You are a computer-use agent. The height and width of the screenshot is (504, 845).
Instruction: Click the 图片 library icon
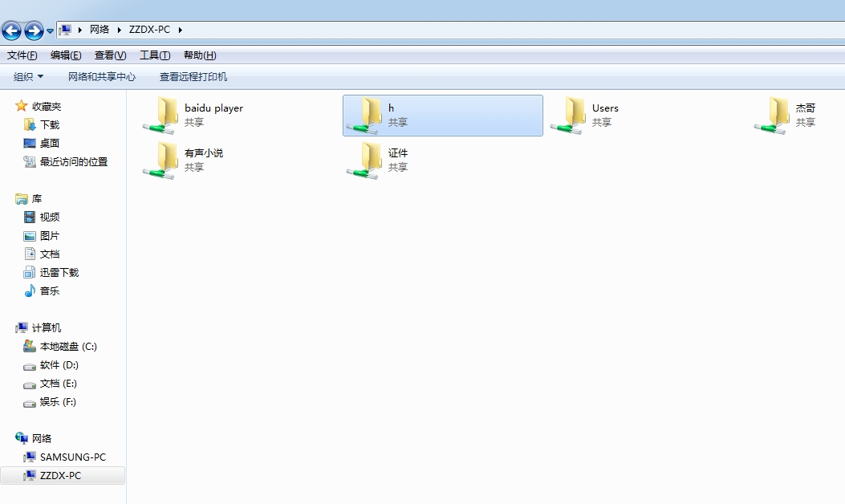pos(30,236)
